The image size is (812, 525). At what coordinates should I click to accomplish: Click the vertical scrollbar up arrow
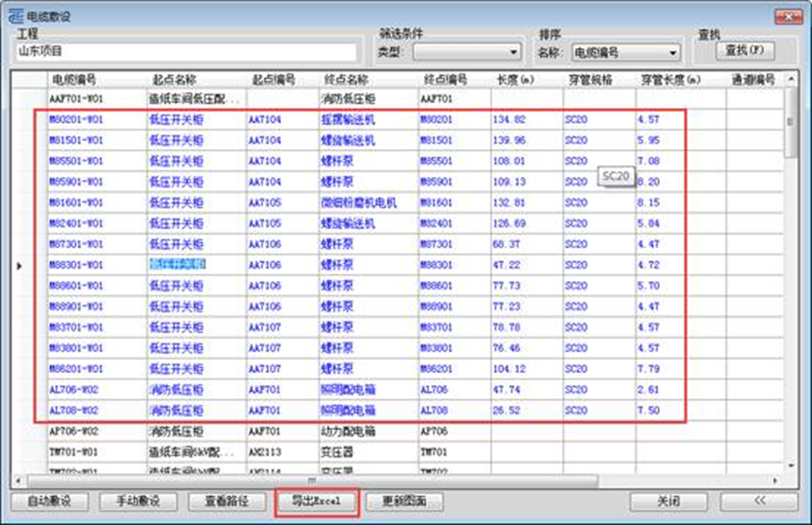(790, 79)
